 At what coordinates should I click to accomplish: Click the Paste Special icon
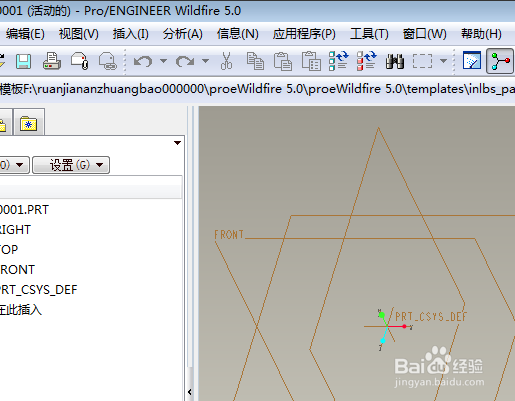pyautogui.click(x=311, y=61)
